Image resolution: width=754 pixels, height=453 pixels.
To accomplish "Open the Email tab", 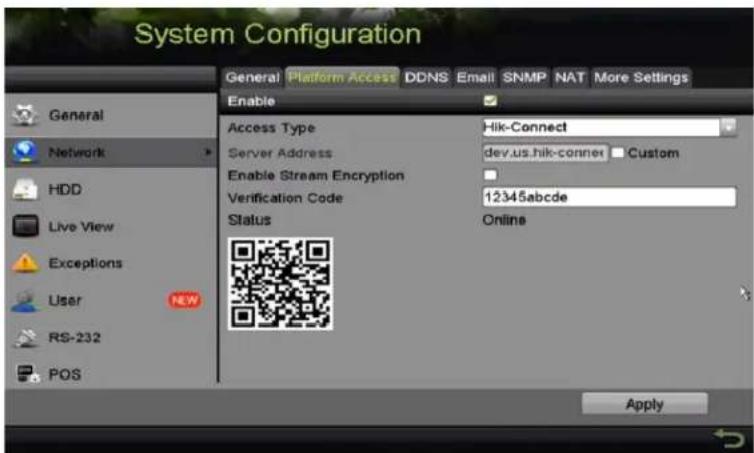I will (x=475, y=77).
